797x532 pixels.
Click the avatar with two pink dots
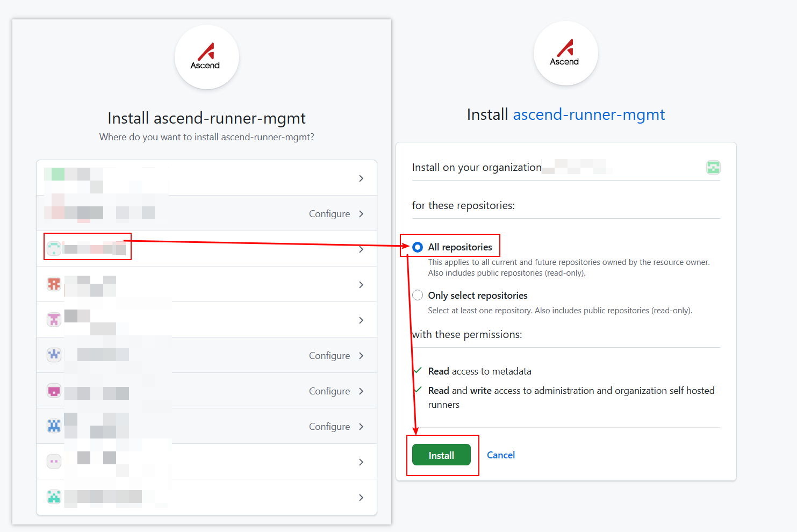pos(54,462)
